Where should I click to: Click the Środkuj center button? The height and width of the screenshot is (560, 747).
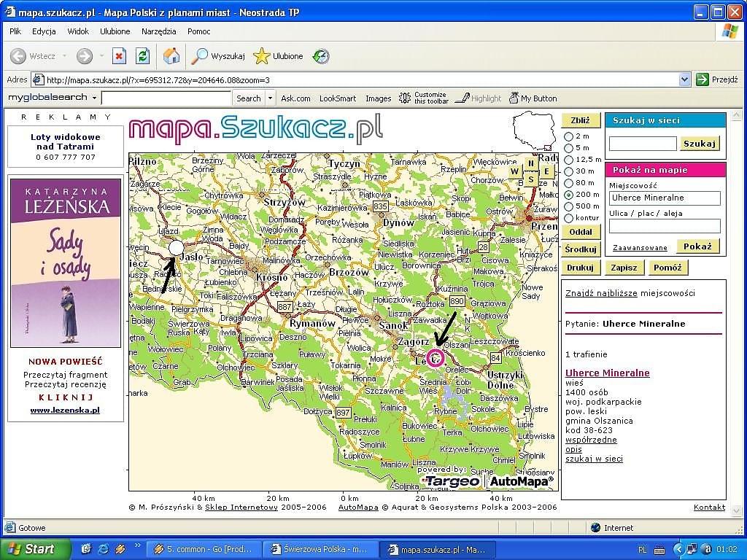(581, 249)
